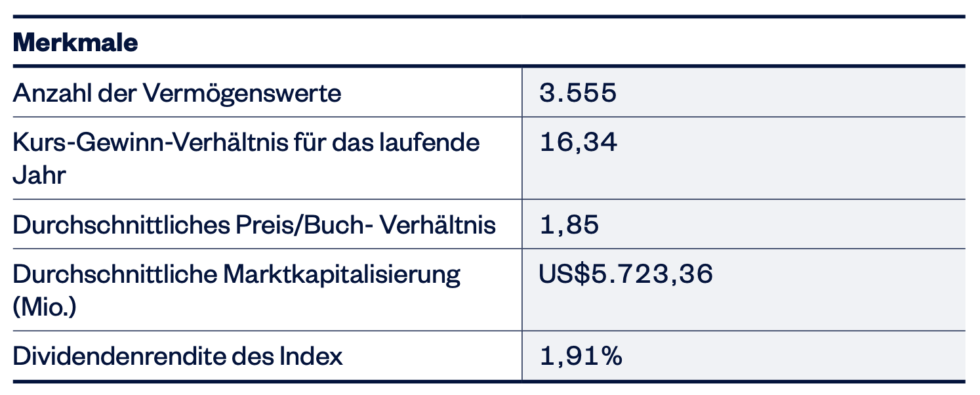Image resolution: width=980 pixels, height=395 pixels.
Task: Click the percent sign after 1,91
Action: click(x=610, y=356)
